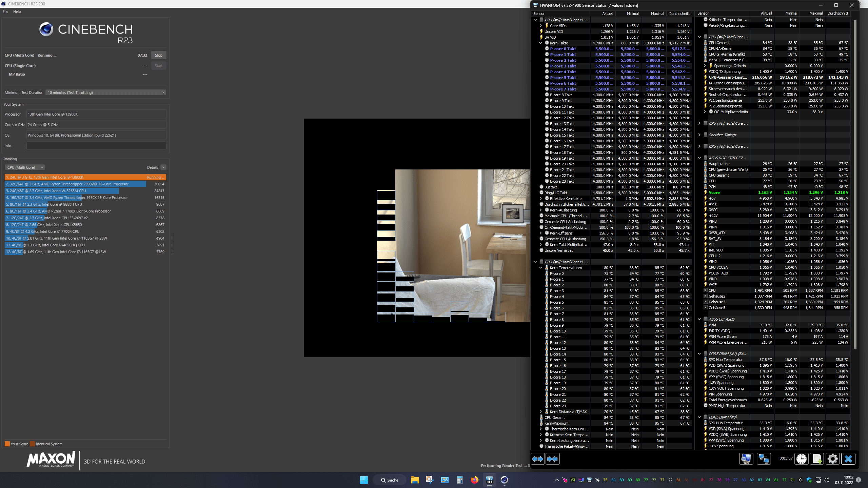
Task: Click the blue X close sensors button
Action: (848, 459)
